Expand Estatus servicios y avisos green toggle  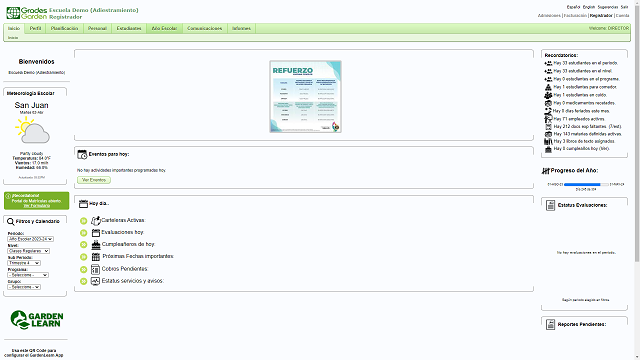pyautogui.click(x=84, y=281)
